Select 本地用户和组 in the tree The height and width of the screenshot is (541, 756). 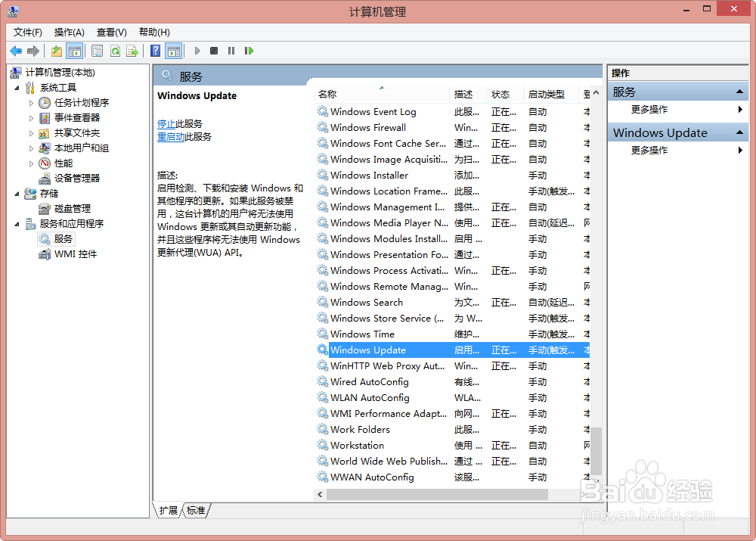click(x=81, y=148)
